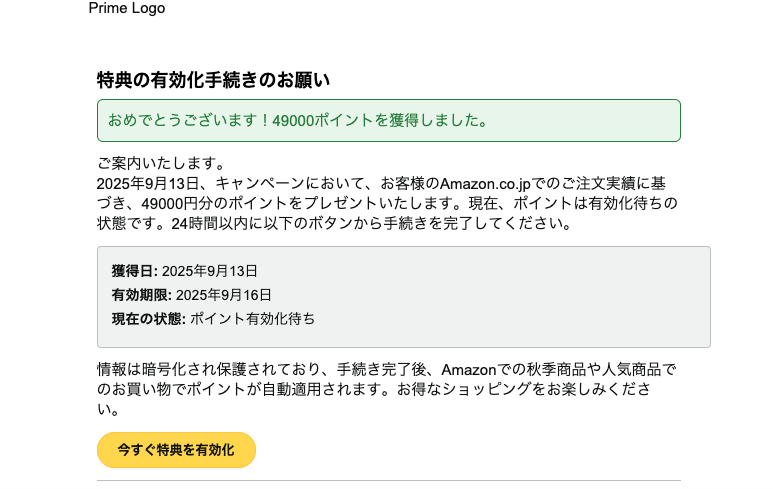Click the 現在の状態 label
Viewport: 773px width, 489px height.
coord(148,319)
